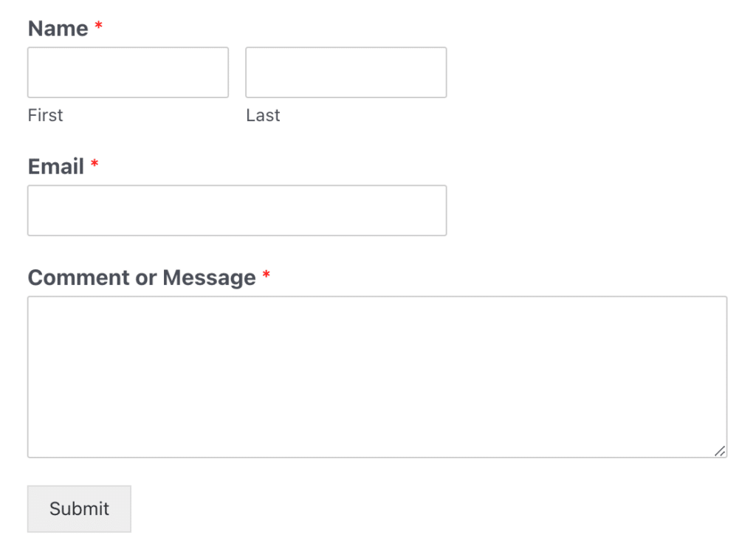Click the First caption under the name box

tap(45, 115)
